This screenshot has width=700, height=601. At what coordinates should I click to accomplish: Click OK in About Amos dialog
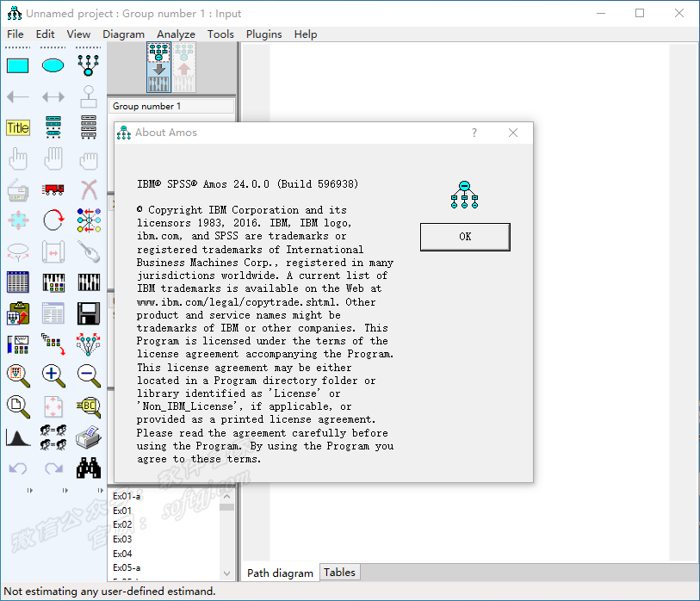465,237
